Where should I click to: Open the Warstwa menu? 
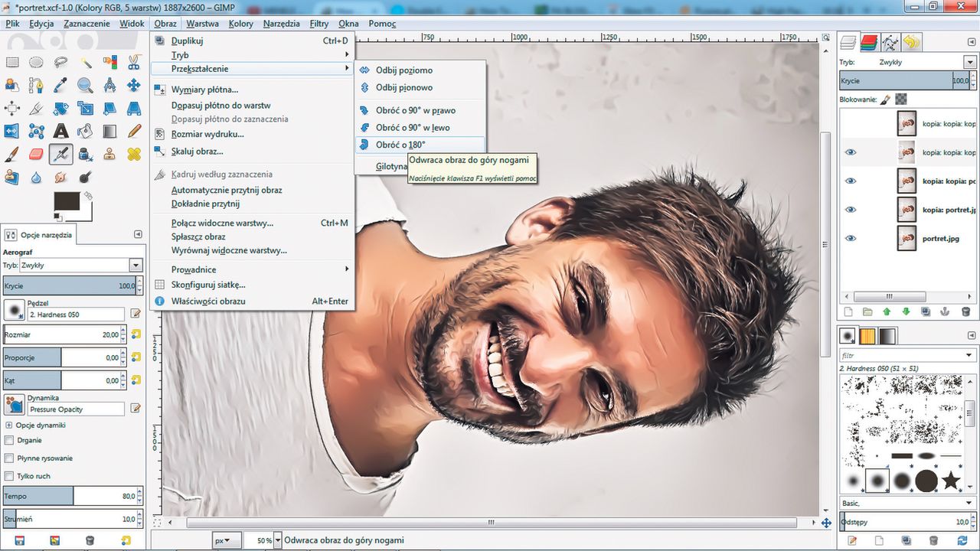pos(202,24)
